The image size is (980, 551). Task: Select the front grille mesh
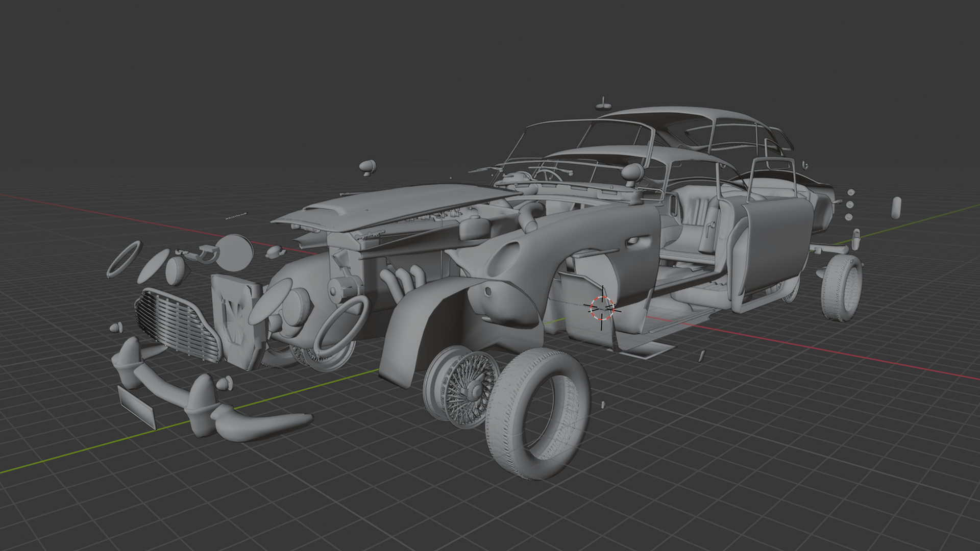[178, 324]
